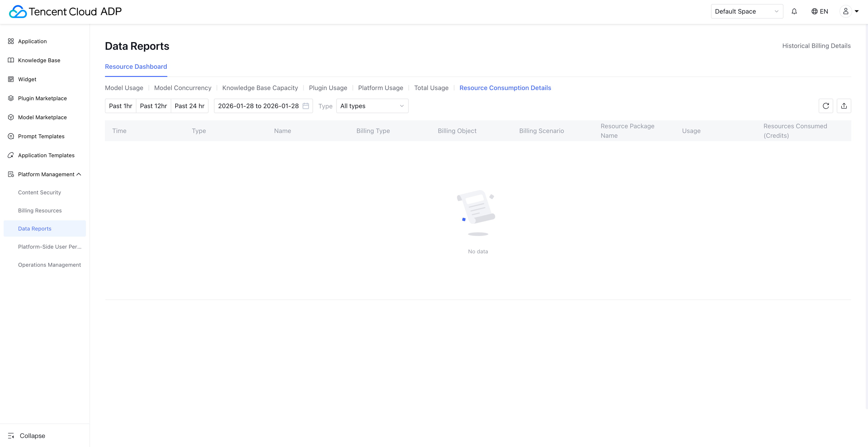The height and width of the screenshot is (447, 868).
Task: Switch to the Knowledge Base Capacity tab
Action: pyautogui.click(x=260, y=88)
